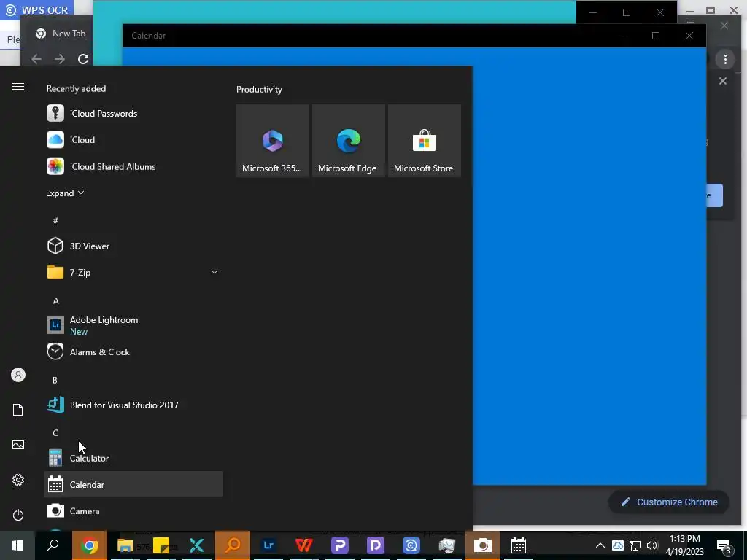Open iCloud Shared Albums
747x560 pixels.
[x=133, y=166]
